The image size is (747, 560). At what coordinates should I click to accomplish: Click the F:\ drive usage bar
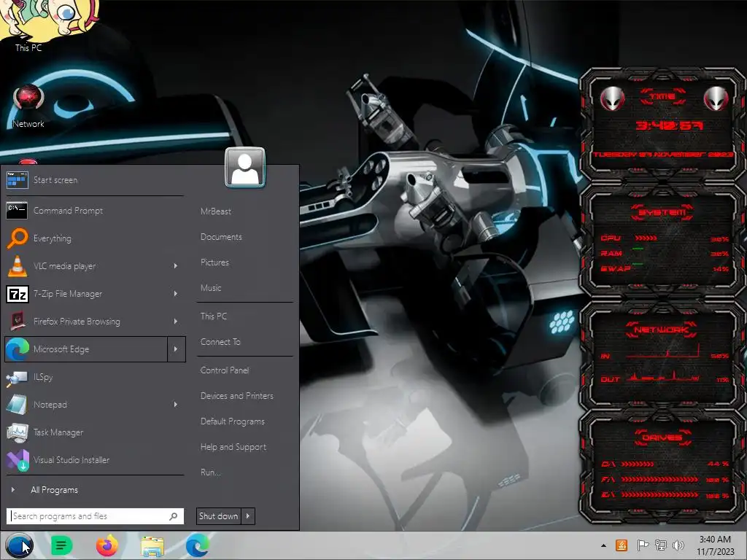(659, 480)
